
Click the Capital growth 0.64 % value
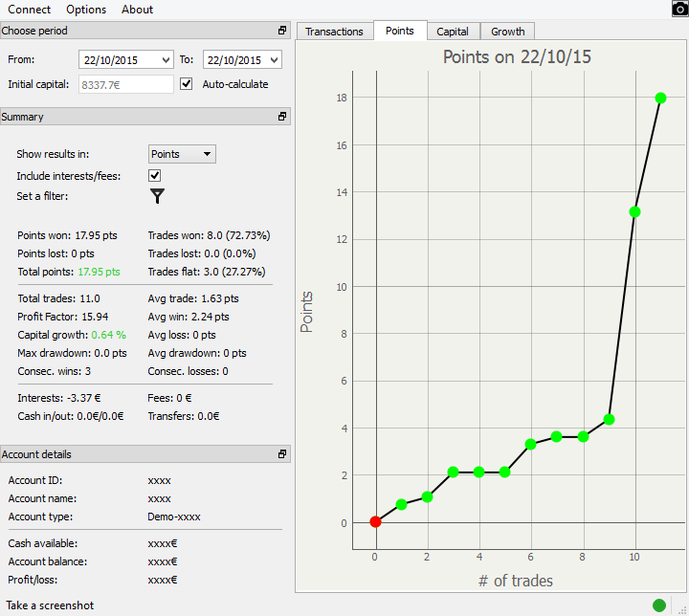pyautogui.click(x=108, y=335)
